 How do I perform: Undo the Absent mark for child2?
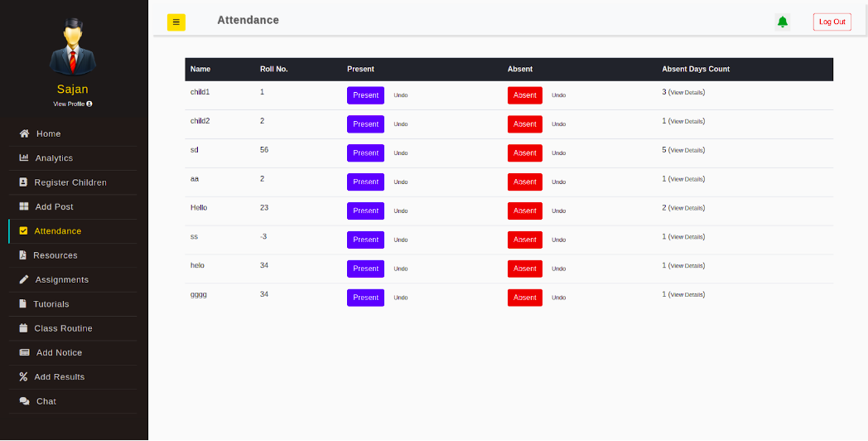click(x=559, y=124)
